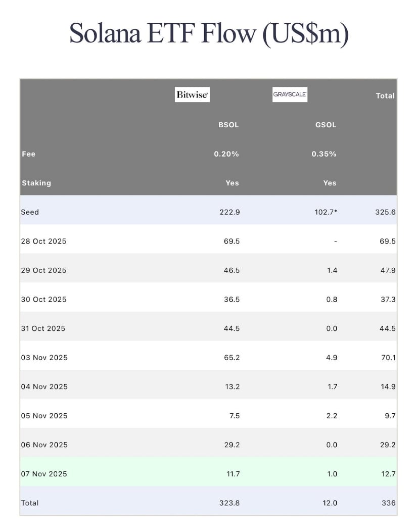Select the GSOL ticker header

pos(326,125)
